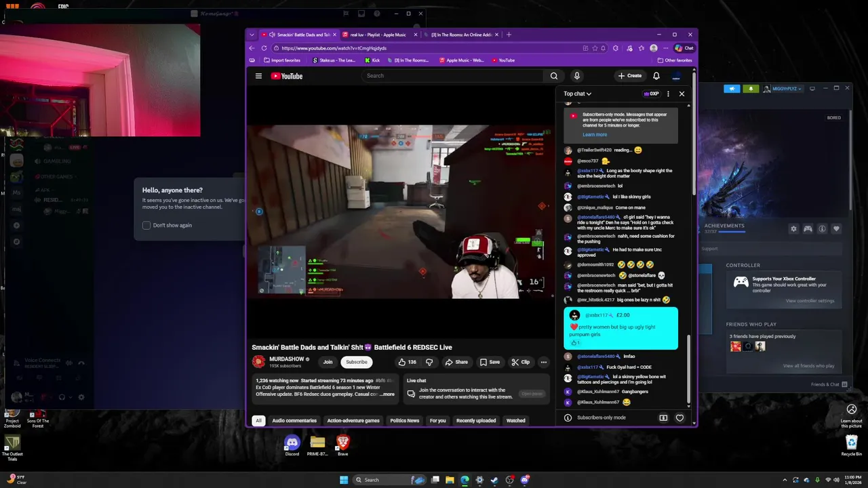Viewport: 868px width, 488px height.
Task: Select the Audio commentaries chip
Action: click(x=294, y=421)
